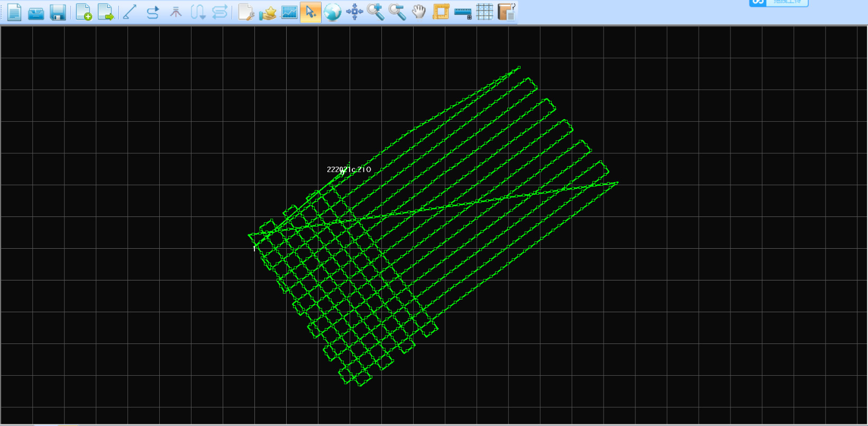Activate the arrow selection pointer tool

(310, 12)
